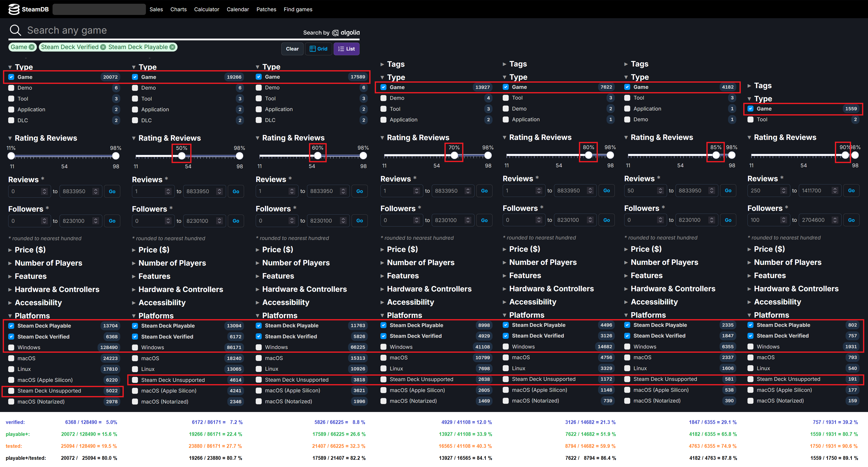The width and height of the screenshot is (868, 467).
Task: Check the Windows checkbox with count 128490
Action: click(x=11, y=347)
